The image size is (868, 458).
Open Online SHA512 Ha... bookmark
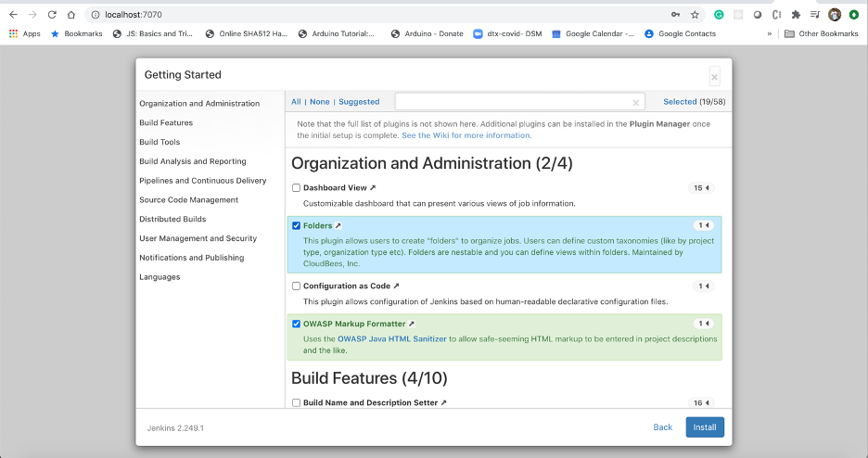(x=247, y=33)
